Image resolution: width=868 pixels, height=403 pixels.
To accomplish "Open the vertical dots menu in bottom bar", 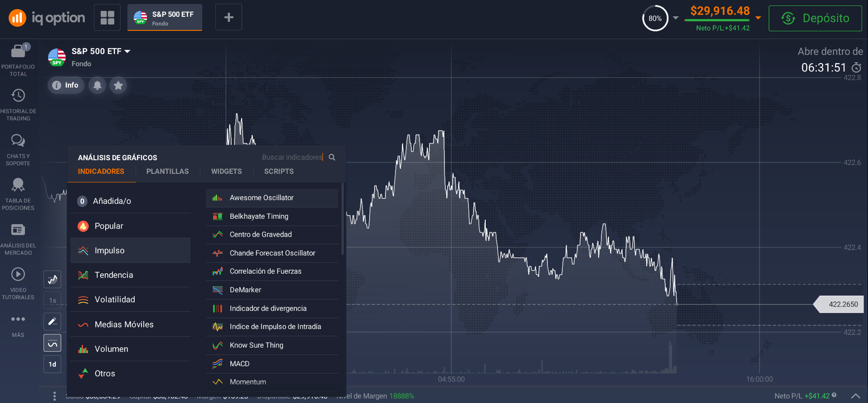I will click(54, 396).
